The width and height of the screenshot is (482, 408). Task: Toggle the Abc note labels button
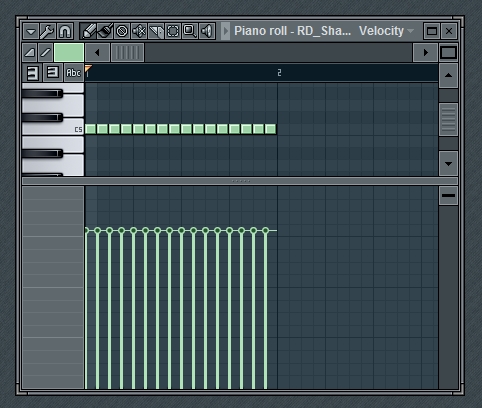click(73, 73)
